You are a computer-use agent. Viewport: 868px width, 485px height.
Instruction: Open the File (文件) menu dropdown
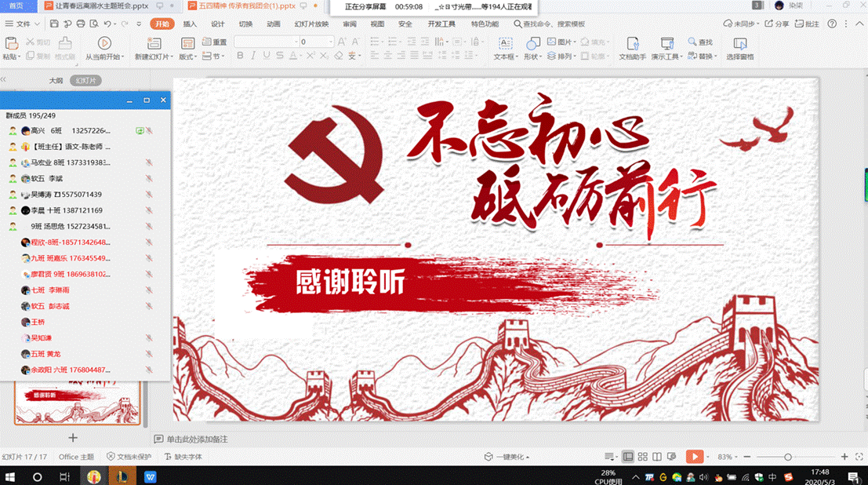23,24
